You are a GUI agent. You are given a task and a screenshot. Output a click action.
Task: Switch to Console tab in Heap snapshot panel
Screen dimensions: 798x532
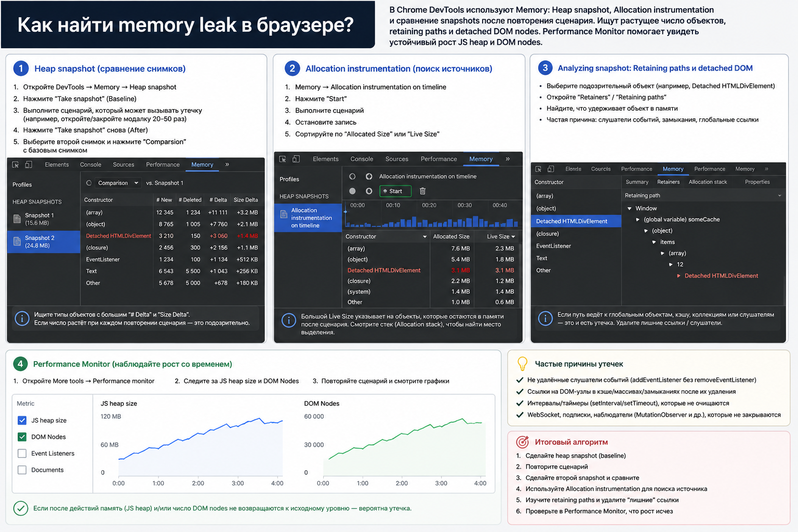90,165
